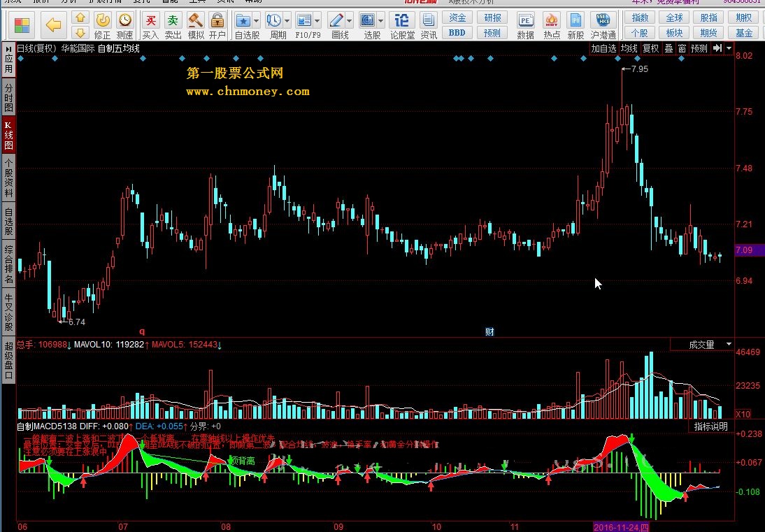Click the 股指 stock index button
The width and height of the screenshot is (765, 532).
tap(709, 17)
